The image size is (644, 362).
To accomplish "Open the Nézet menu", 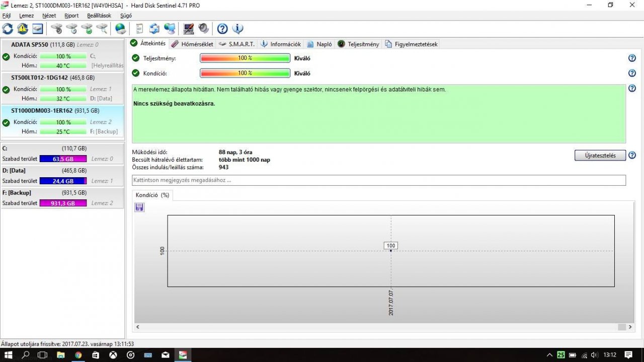I will tap(49, 16).
